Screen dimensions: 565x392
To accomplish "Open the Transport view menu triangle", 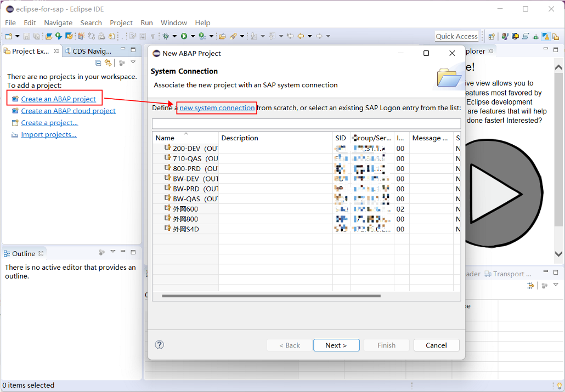I will coord(555,285).
